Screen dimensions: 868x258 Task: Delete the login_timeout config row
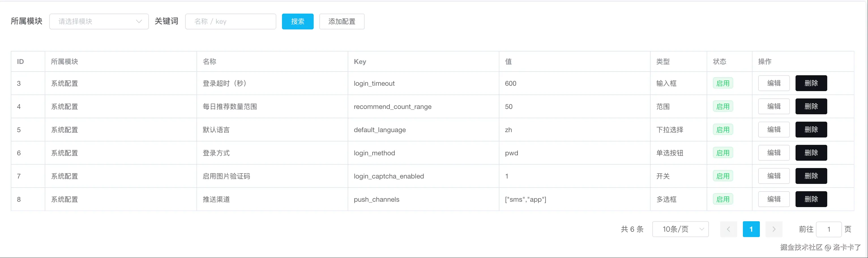point(811,83)
